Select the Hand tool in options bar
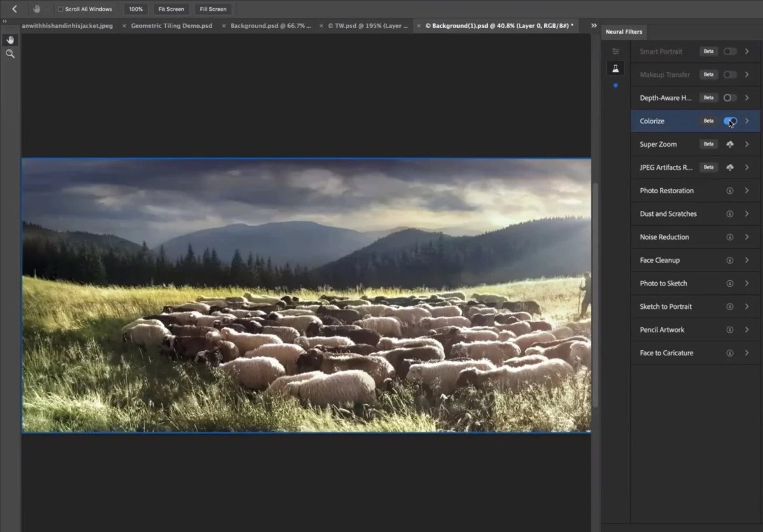 point(38,9)
